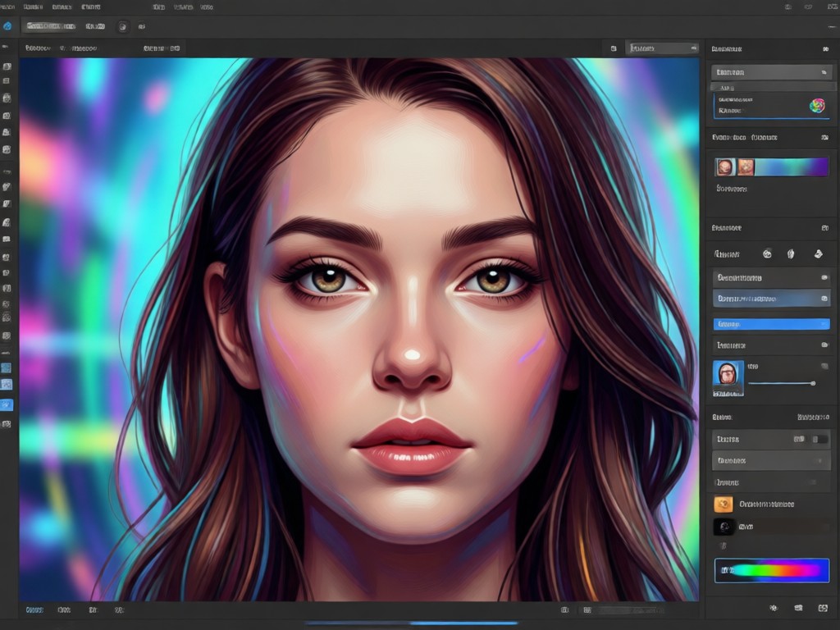Select the blue-highlighted active tool in left toolbar

[x=7, y=405]
